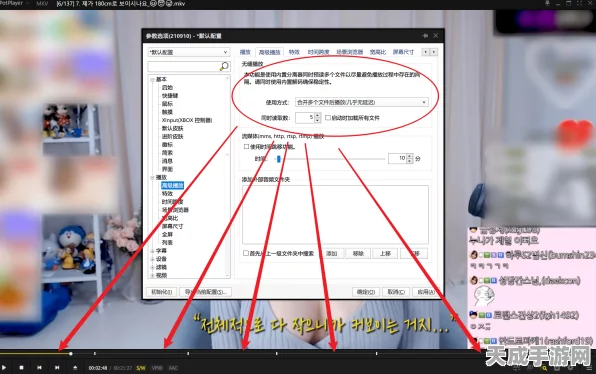596x374 pixels.
Task: Select 屏幕尺寸 in the settings tree
Action: 173,226
